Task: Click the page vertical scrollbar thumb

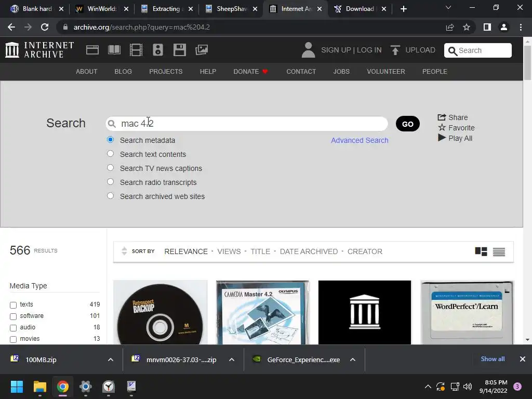Action: coord(527,63)
